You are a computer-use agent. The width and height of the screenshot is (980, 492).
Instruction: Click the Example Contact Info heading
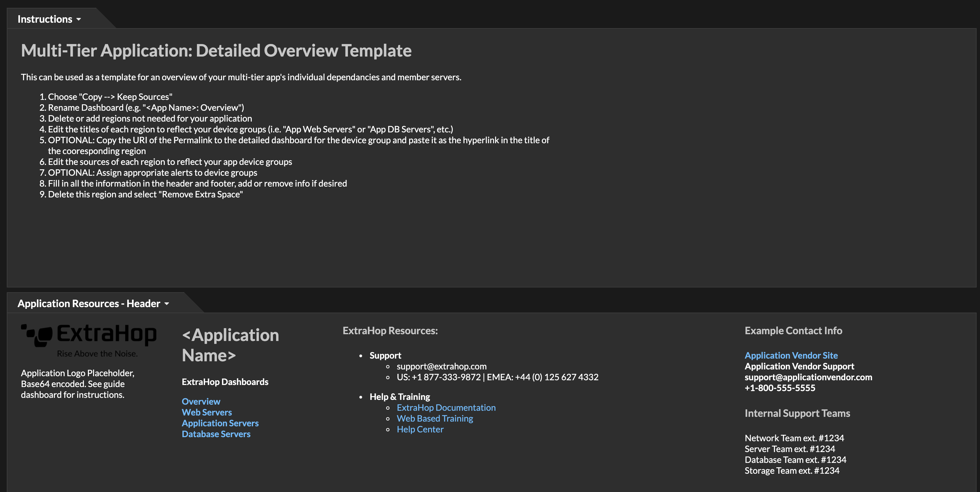[793, 330]
